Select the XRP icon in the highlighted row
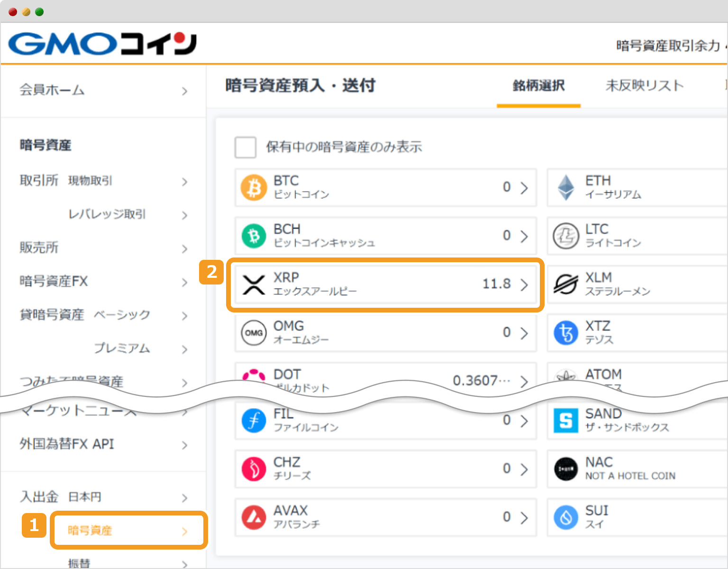Image resolution: width=728 pixels, height=569 pixels. 254,284
